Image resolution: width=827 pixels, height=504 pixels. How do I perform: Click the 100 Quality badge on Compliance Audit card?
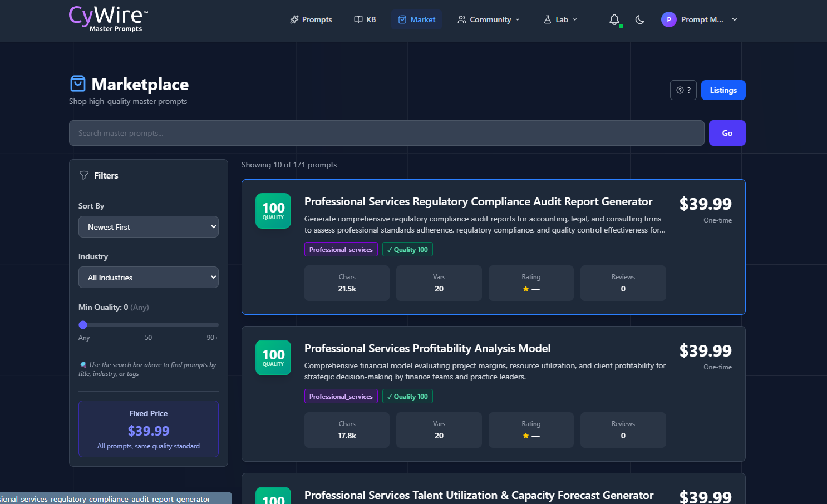pos(273,211)
